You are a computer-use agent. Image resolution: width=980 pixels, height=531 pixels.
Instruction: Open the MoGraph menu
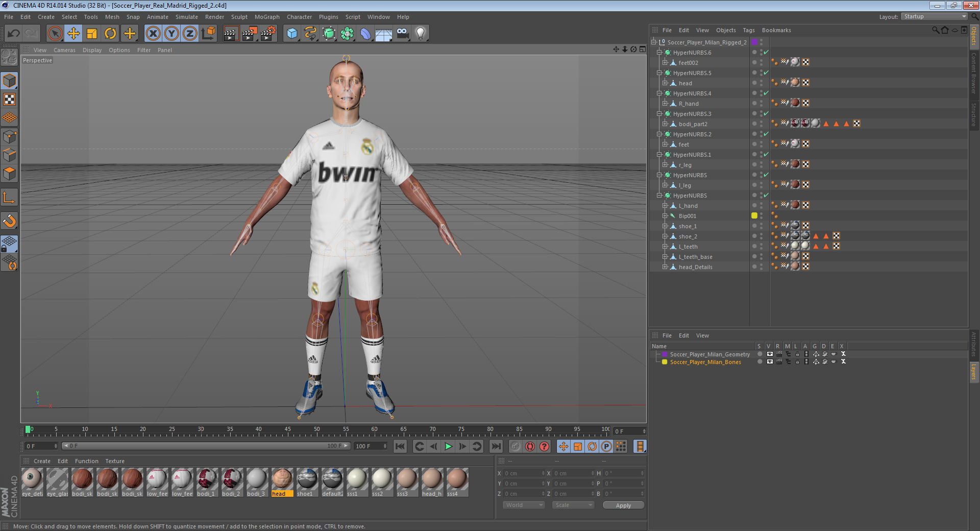coord(266,17)
